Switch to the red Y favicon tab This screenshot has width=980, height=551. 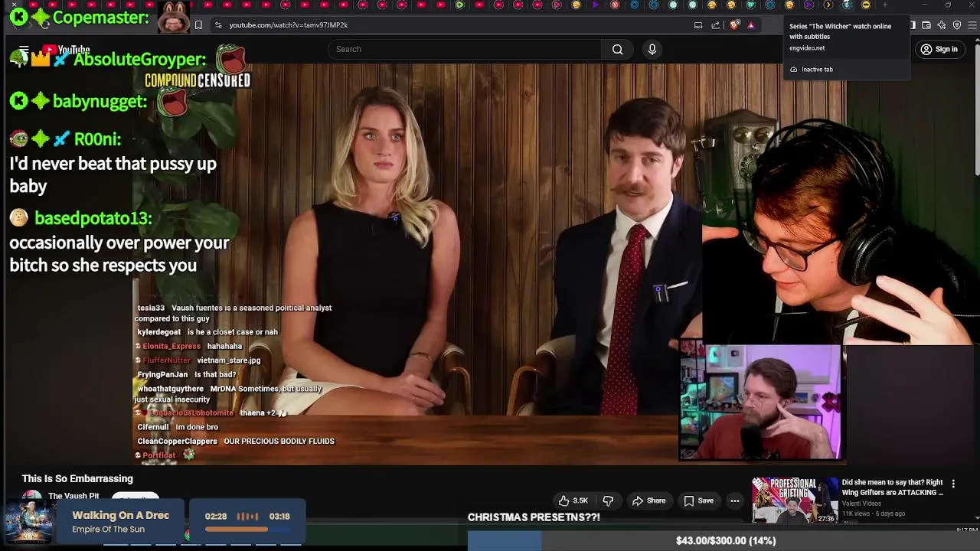point(615,5)
